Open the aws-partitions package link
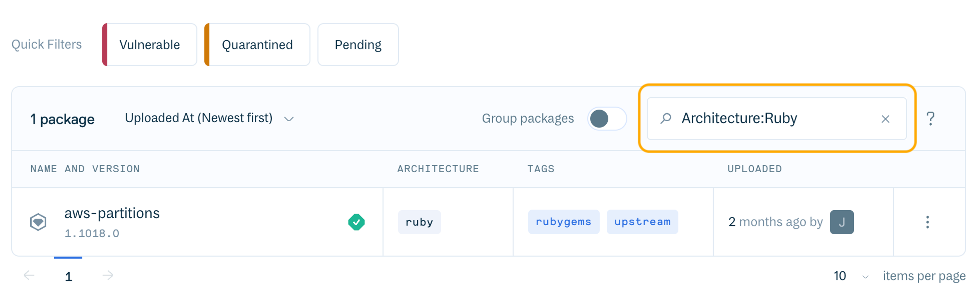This screenshot has height=295, width=980. [112, 213]
